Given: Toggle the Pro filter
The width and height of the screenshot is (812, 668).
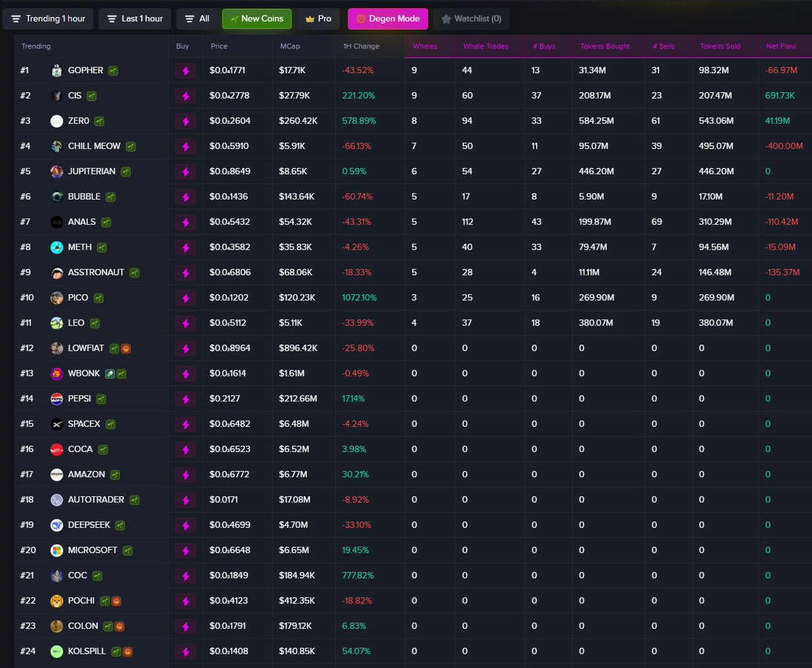Looking at the screenshot, I should point(318,19).
